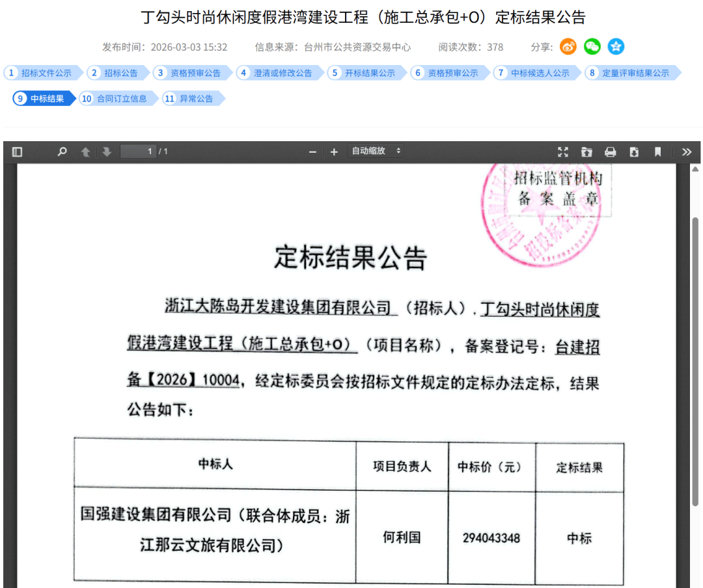Screen dimensions: 703x588
Task: Click the bookmark current view icon
Action: (x=657, y=152)
